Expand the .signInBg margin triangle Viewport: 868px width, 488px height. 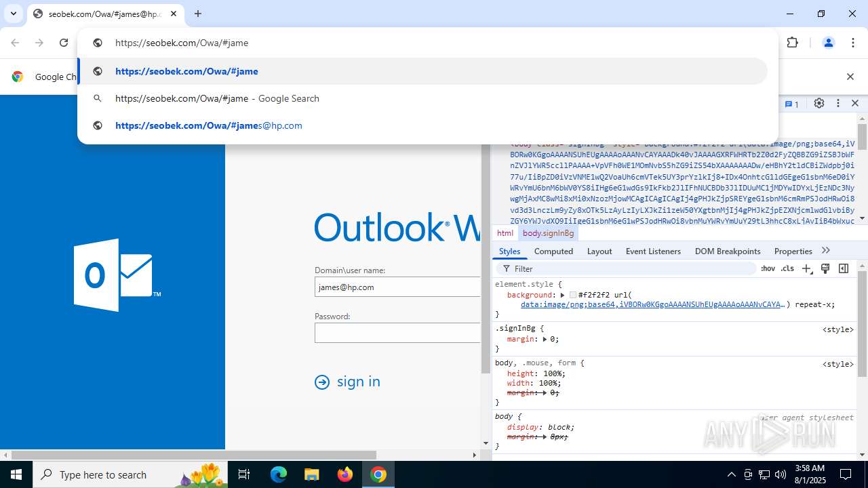click(545, 339)
